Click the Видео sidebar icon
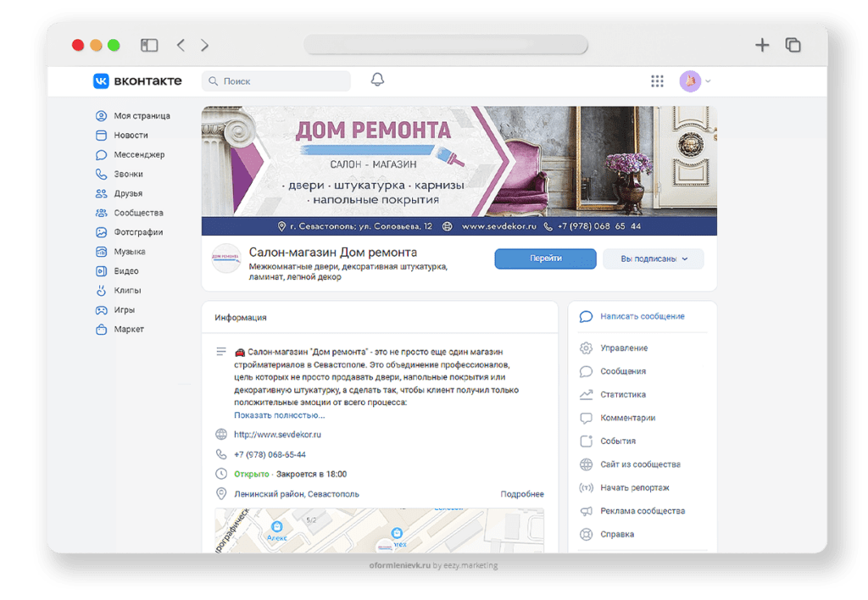868x600 pixels. tap(102, 271)
